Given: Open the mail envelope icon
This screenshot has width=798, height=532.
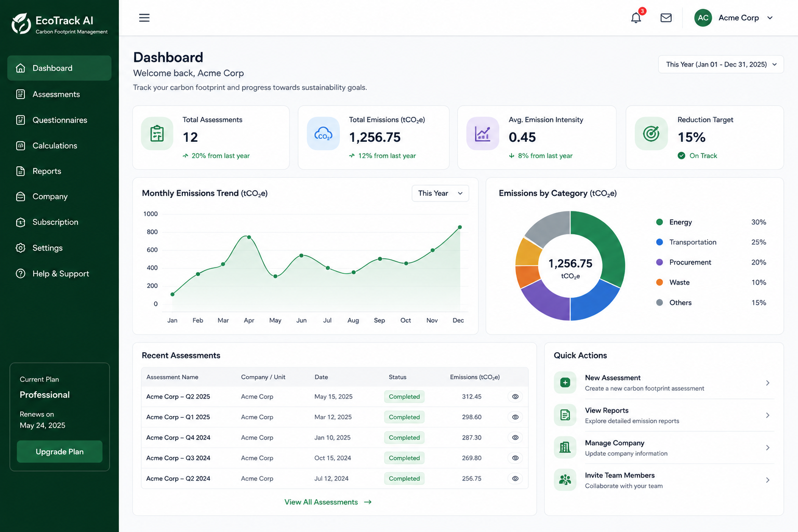Looking at the screenshot, I should point(666,18).
